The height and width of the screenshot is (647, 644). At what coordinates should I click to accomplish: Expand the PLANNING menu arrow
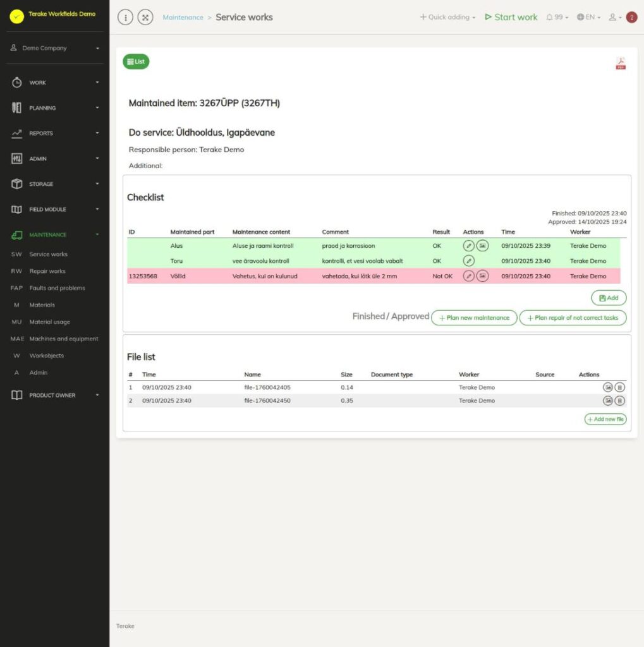click(97, 107)
